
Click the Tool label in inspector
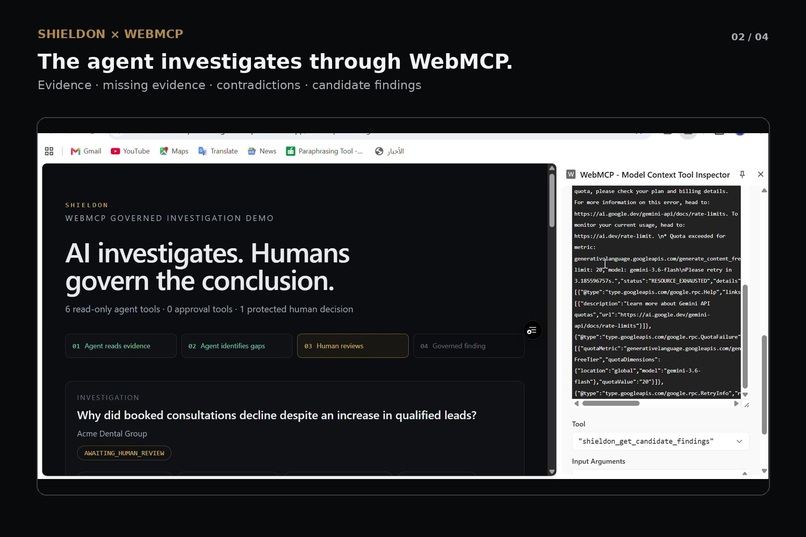click(x=578, y=424)
